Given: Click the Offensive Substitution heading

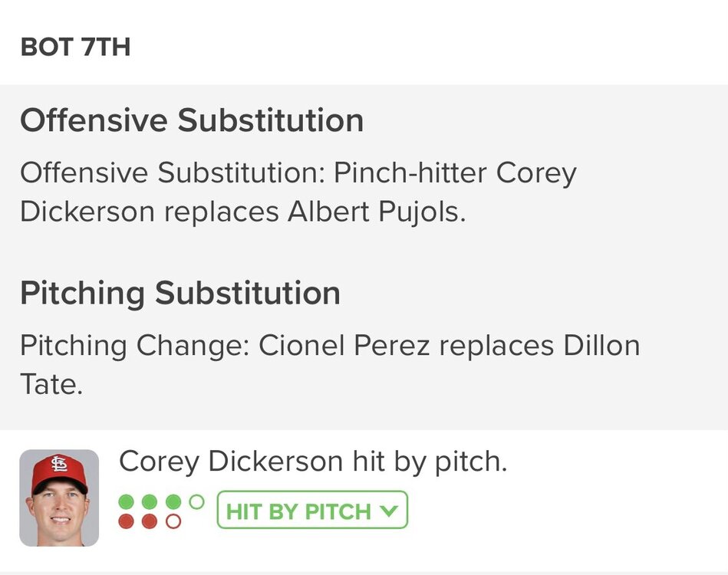Looking at the screenshot, I should [192, 121].
